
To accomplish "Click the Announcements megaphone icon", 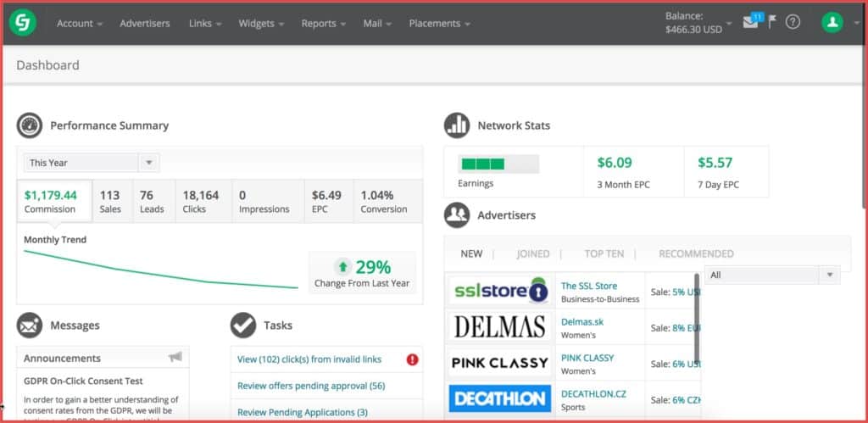I will point(175,358).
